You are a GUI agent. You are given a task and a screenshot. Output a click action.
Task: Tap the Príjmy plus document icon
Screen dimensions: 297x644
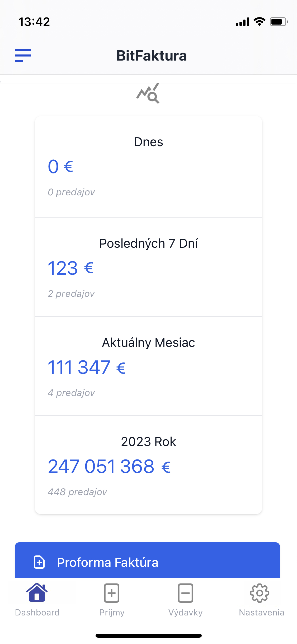112,593
